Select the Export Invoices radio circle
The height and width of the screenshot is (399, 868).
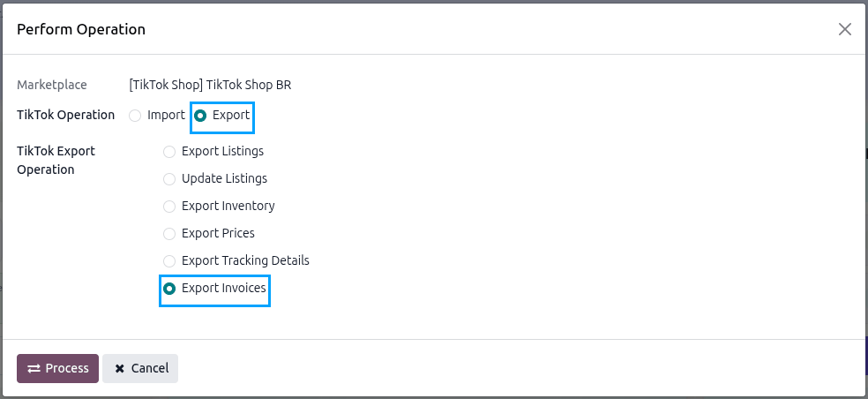(169, 289)
